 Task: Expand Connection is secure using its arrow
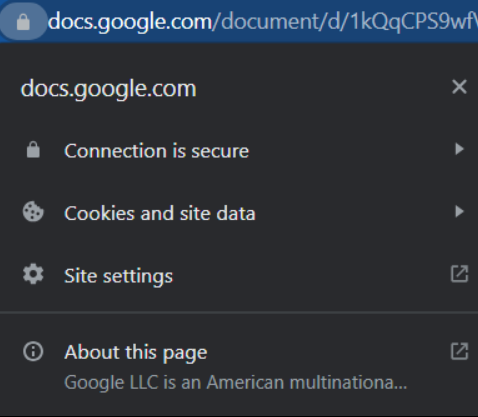[460, 149]
